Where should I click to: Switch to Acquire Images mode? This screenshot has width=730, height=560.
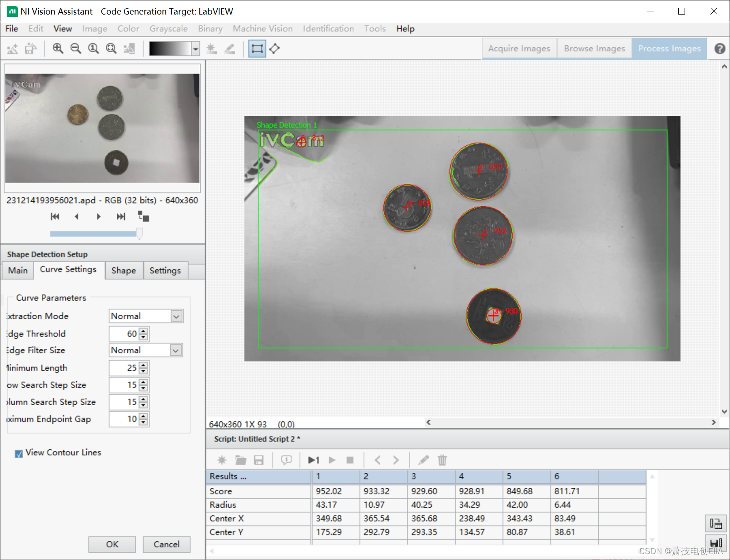coord(519,49)
